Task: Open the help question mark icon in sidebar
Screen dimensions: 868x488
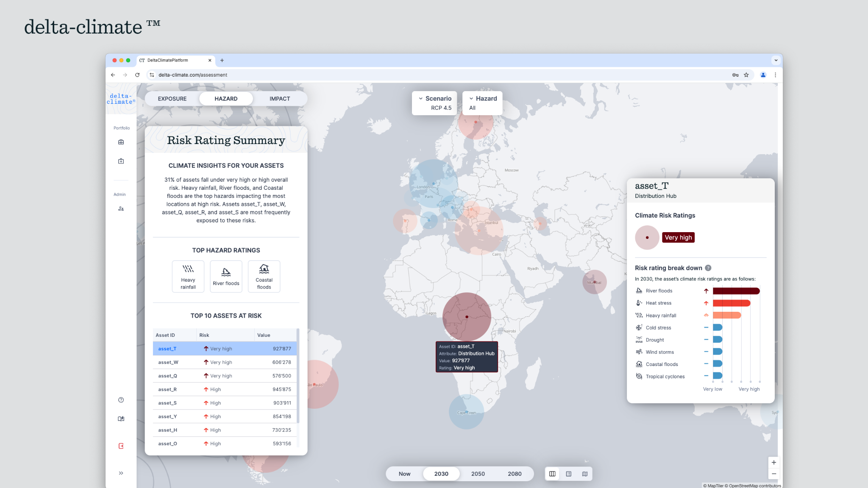Action: pos(121,400)
